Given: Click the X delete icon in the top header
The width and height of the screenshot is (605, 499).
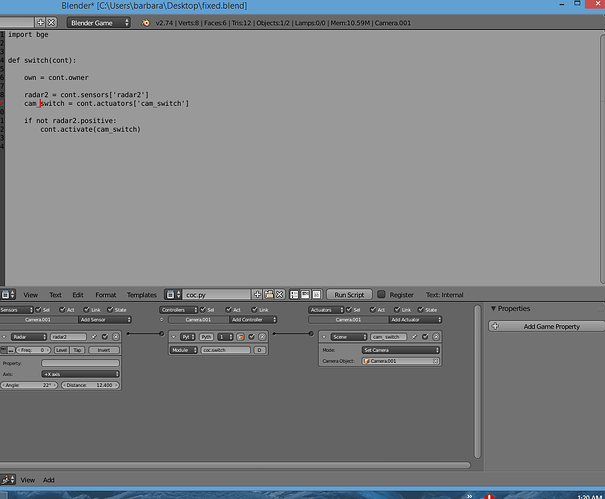Looking at the screenshot, I should (x=51, y=22).
